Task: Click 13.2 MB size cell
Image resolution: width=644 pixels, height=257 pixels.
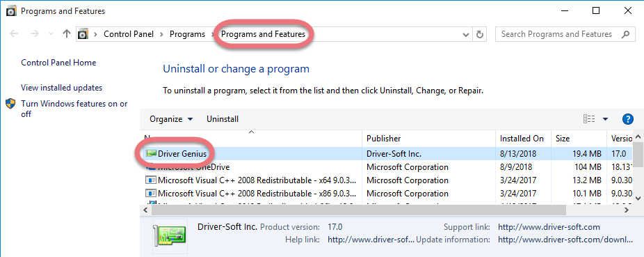Action: pos(586,180)
